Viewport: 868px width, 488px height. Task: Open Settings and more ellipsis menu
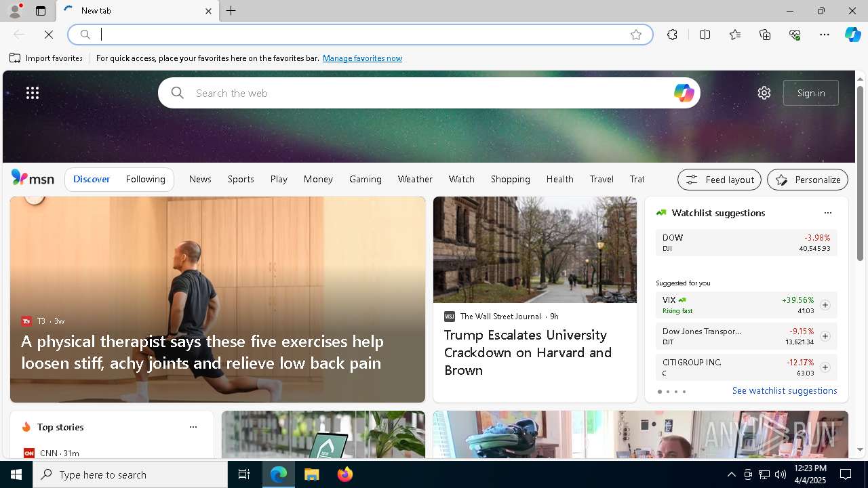825,35
